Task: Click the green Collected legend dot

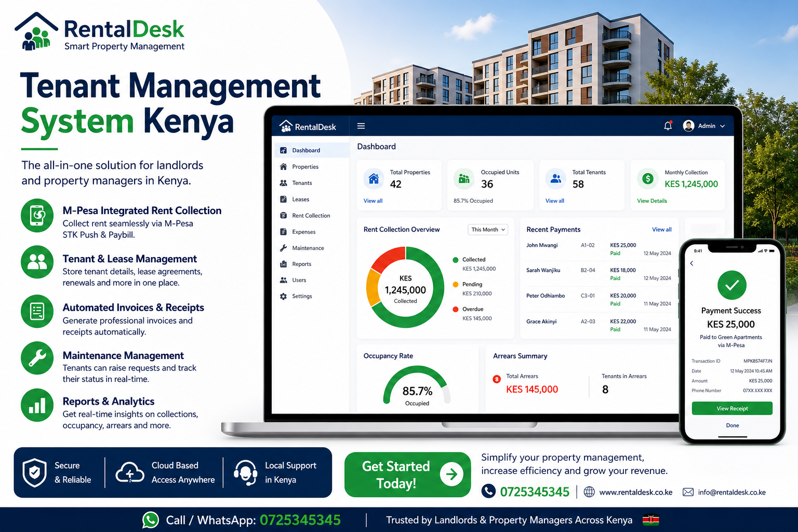Action: click(x=456, y=260)
